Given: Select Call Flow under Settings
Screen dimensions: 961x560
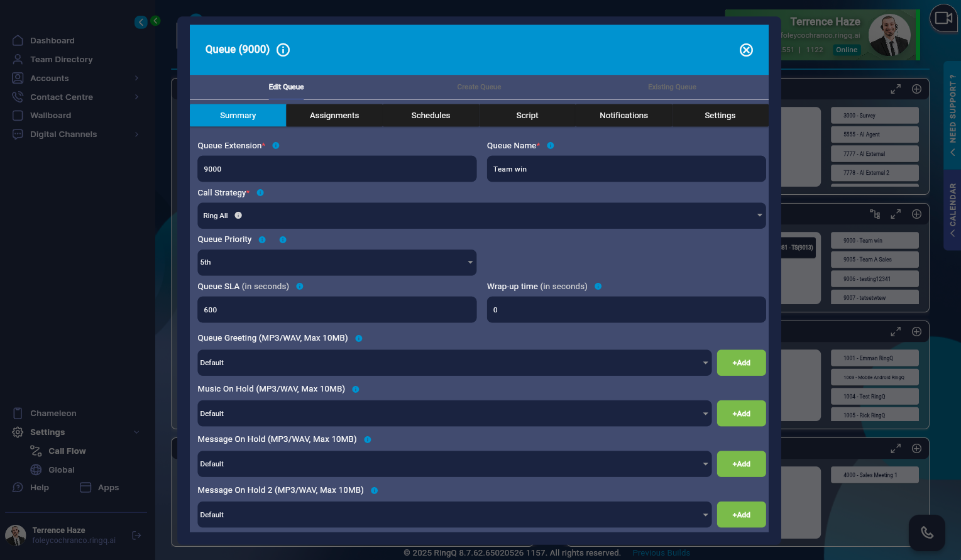Looking at the screenshot, I should [x=67, y=451].
